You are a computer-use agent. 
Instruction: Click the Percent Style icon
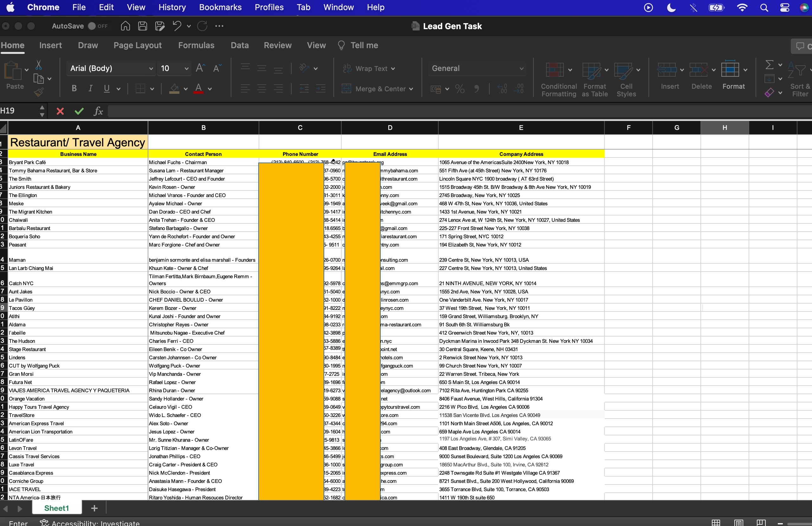460,89
